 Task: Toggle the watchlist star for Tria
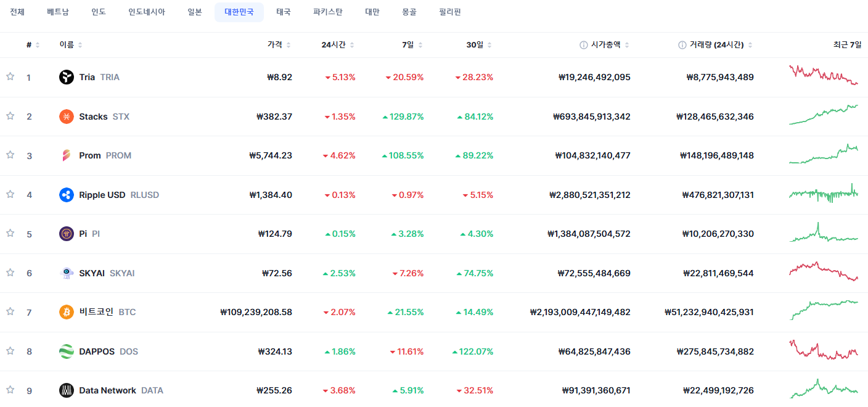10,76
